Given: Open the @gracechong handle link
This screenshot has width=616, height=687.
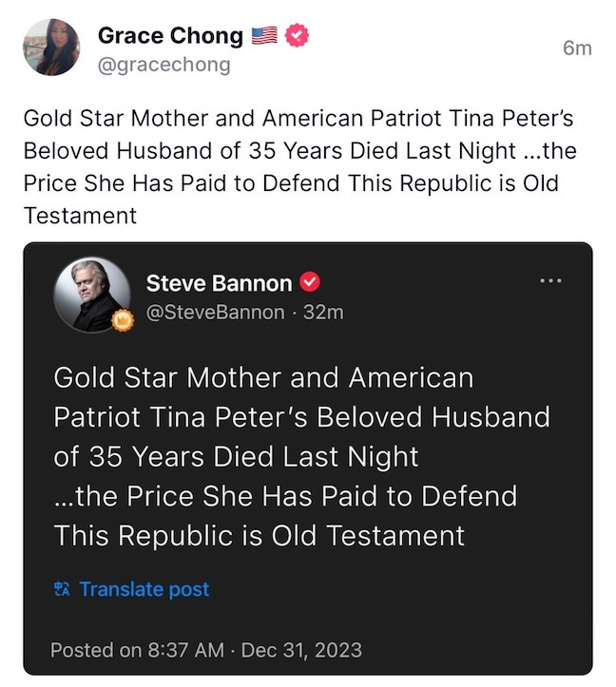Looking at the screenshot, I should pos(164,66).
